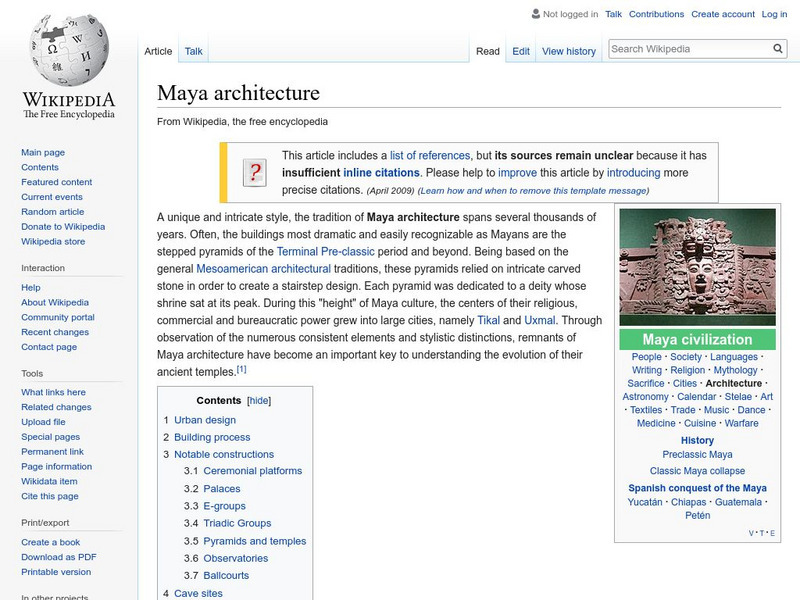This screenshot has height=600, width=800.
Task: Jump to Observatories subsection
Action: coord(235,558)
